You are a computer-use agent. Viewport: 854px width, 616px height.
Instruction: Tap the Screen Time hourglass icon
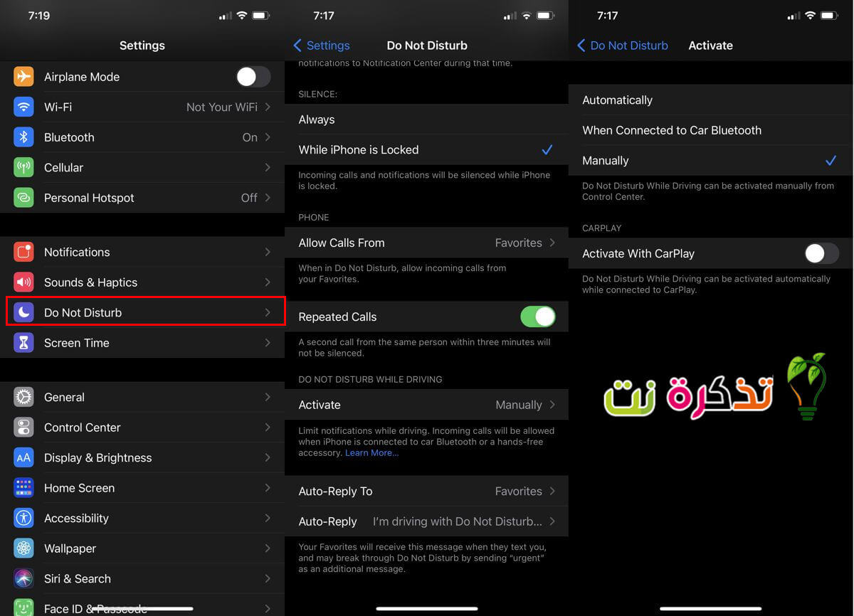pyautogui.click(x=23, y=343)
